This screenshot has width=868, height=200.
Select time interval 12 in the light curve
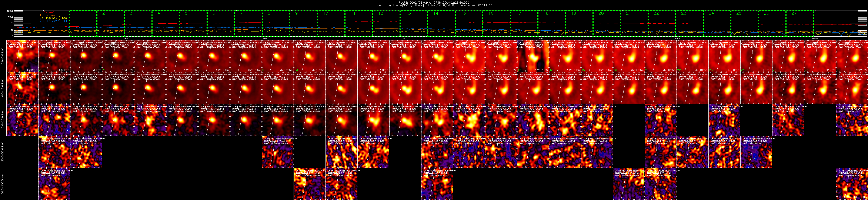[386, 23]
